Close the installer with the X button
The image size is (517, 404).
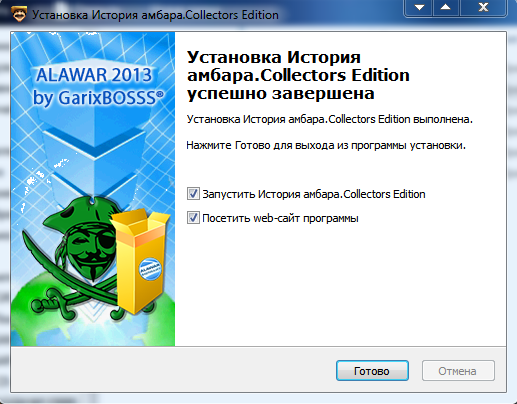483,7
